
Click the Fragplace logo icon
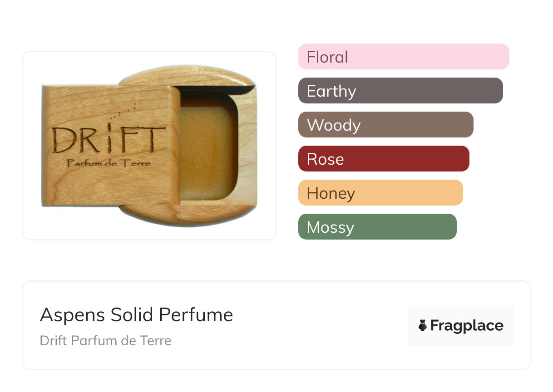(423, 325)
